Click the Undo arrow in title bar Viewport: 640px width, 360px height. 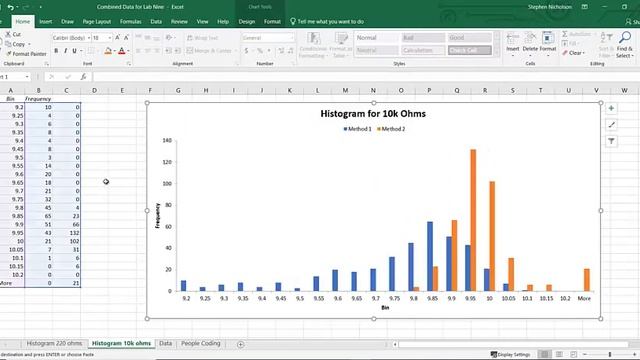(11, 7)
